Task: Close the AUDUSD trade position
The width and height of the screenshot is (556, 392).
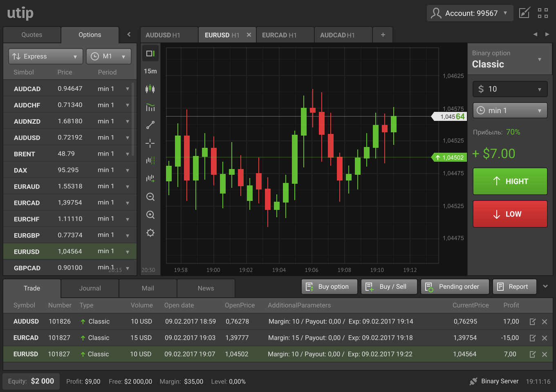Action: click(544, 322)
